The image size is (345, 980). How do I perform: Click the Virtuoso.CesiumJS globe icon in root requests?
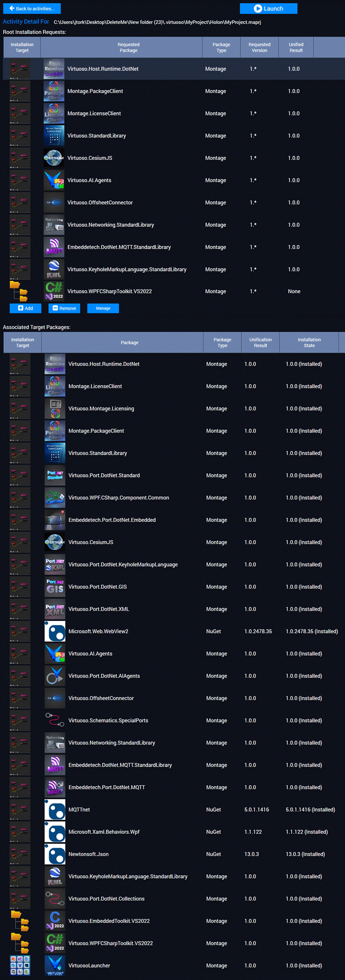tap(54, 158)
